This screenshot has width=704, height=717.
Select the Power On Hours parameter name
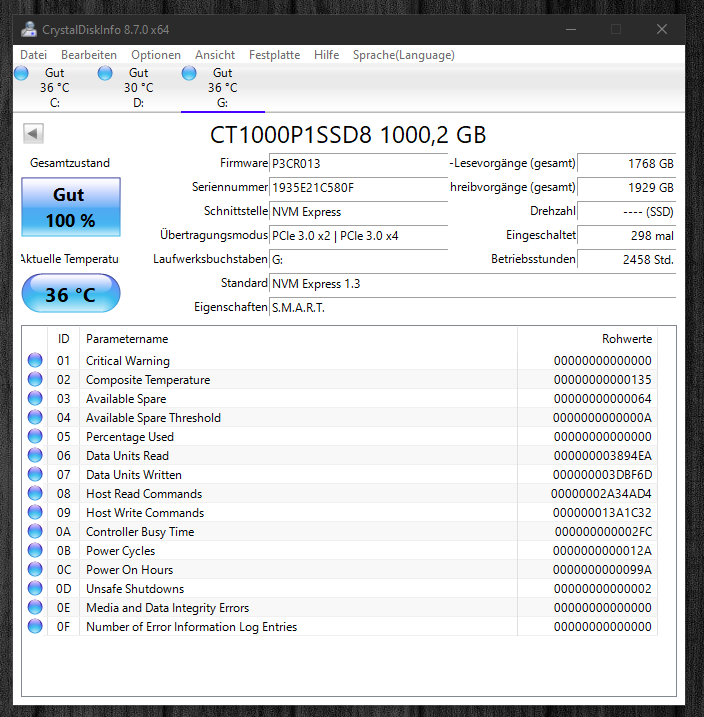[x=129, y=570]
